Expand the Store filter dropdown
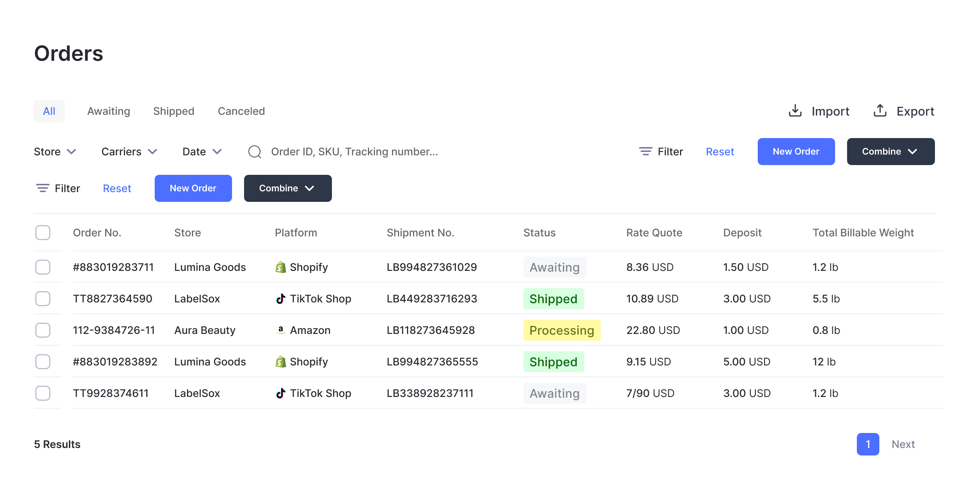This screenshot has width=980, height=490. point(55,152)
